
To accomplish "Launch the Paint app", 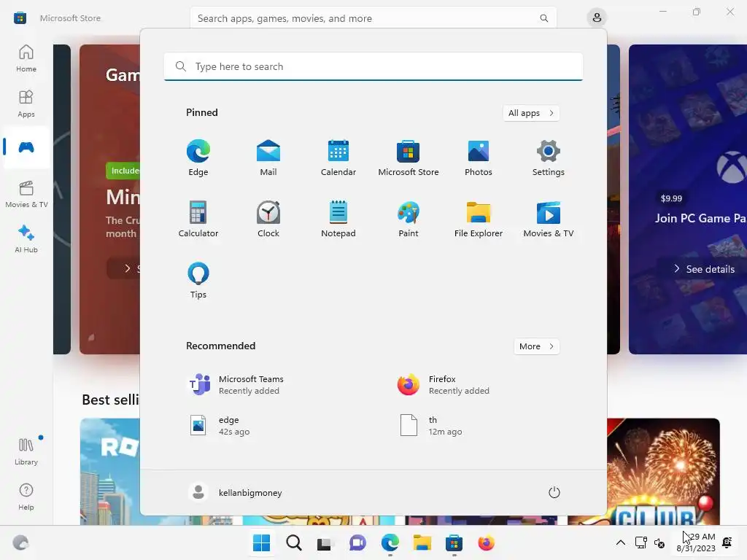I will point(409,219).
